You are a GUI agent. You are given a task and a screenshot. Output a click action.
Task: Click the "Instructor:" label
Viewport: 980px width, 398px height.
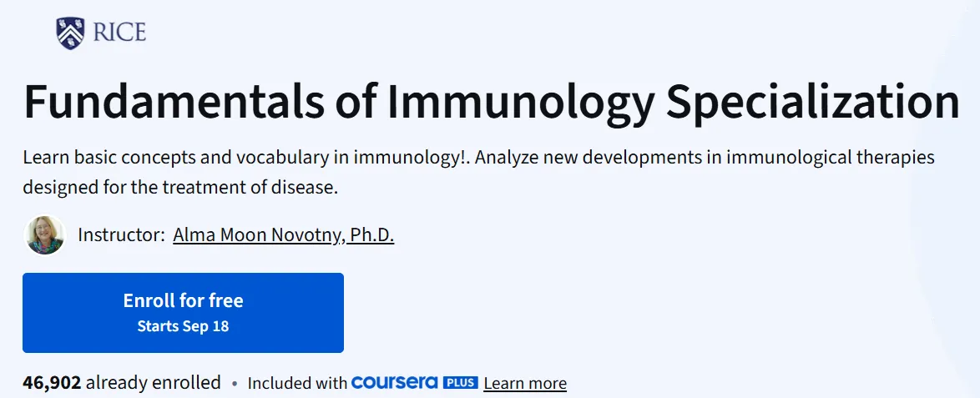[121, 235]
